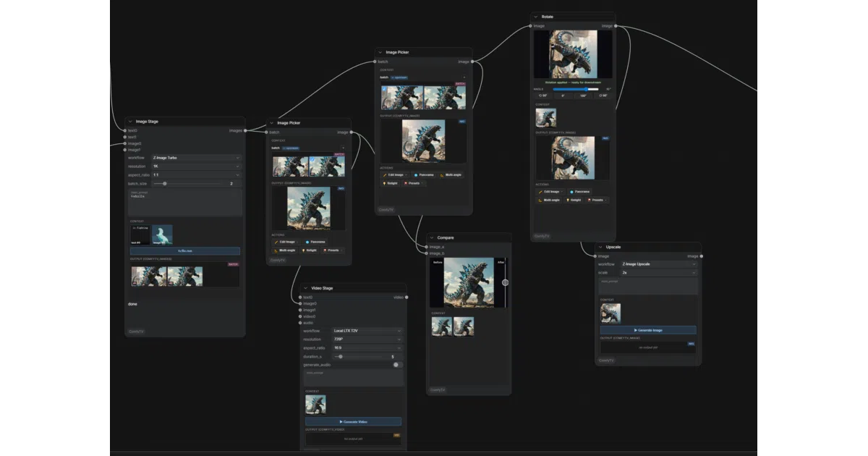
Task: Select the Rotate node context thumbnail
Action: (x=545, y=118)
